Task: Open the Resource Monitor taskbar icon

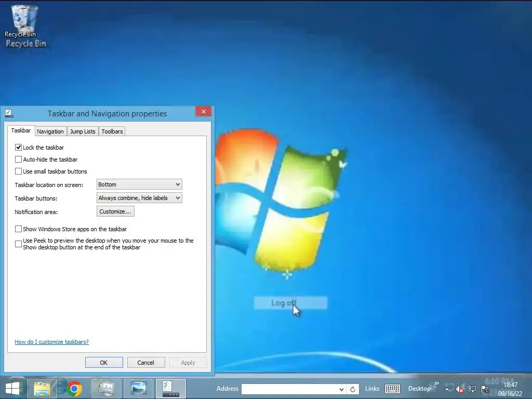Action: click(106, 389)
